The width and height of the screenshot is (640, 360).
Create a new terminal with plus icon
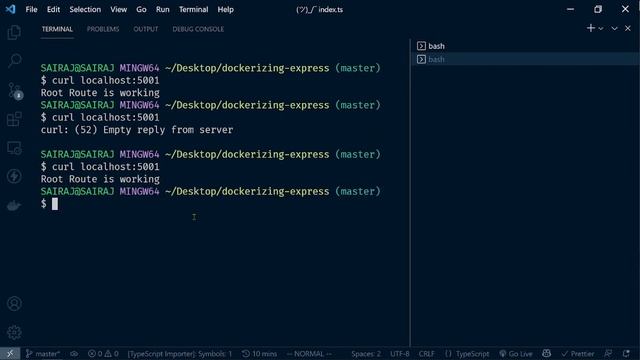pos(591,28)
